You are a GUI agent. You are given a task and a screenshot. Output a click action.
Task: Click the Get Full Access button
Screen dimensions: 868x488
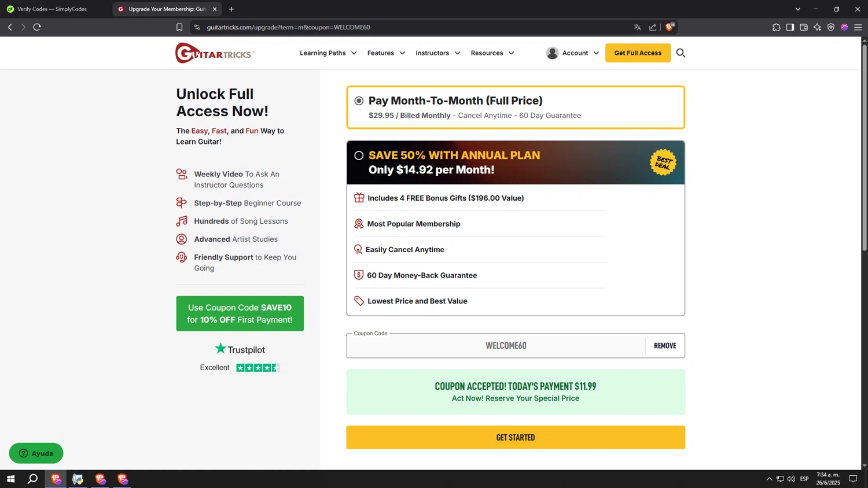pyautogui.click(x=638, y=53)
